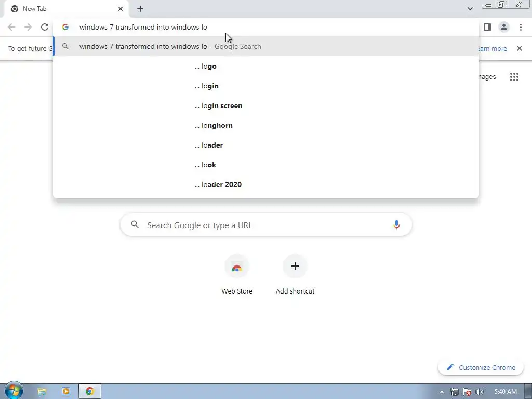The height and width of the screenshot is (399, 532).
Task: Open the tab search chevron dropdown
Action: click(x=470, y=9)
